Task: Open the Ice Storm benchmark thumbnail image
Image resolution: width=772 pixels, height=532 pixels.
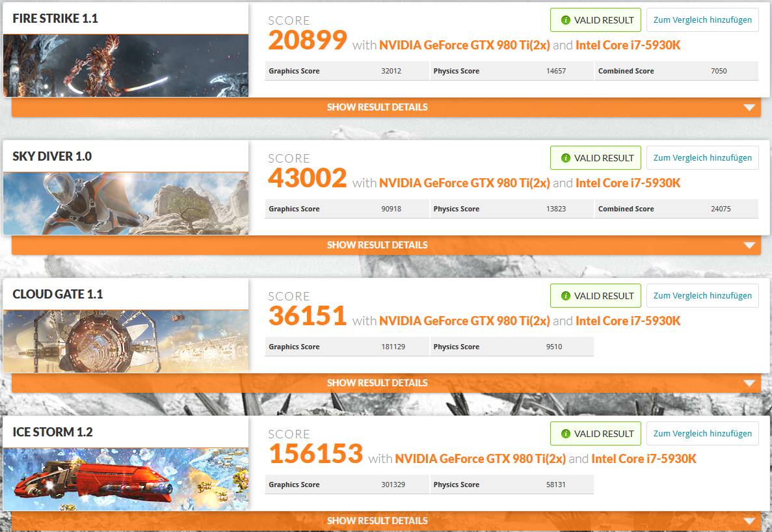Action: point(126,479)
